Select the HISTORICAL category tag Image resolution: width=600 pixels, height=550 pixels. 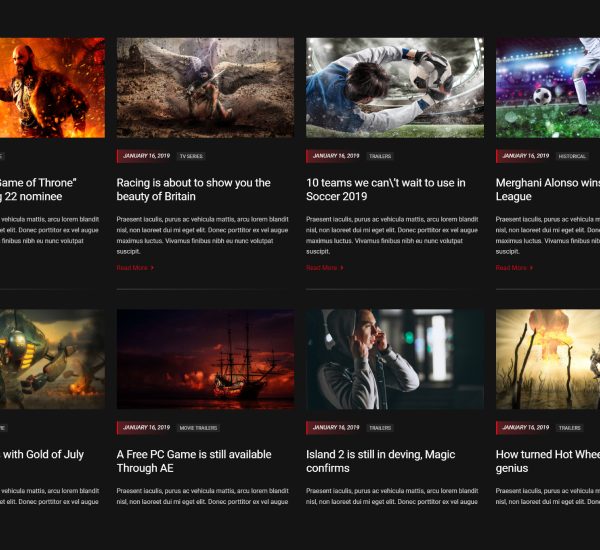(572, 156)
